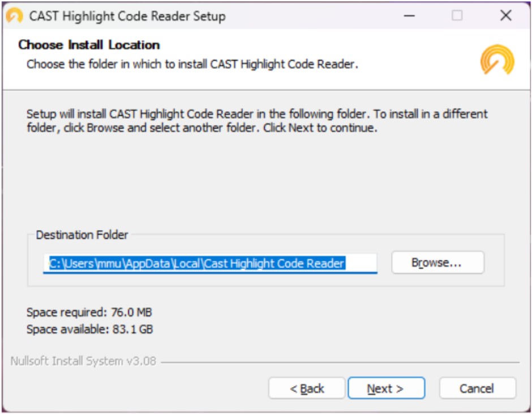This screenshot has height=414, width=532.
Task: Click the "Space required: 76.0 MB" text
Action: 89,312
